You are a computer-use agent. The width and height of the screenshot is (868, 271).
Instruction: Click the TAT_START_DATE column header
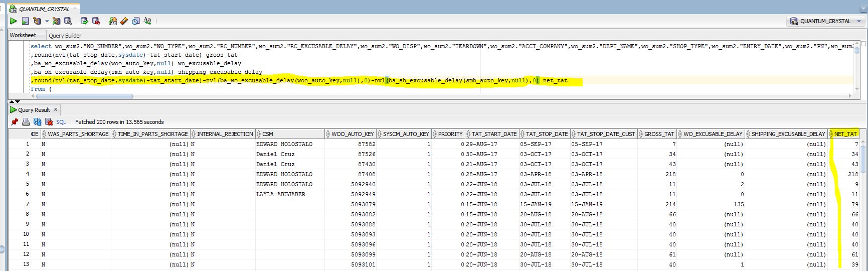point(492,134)
